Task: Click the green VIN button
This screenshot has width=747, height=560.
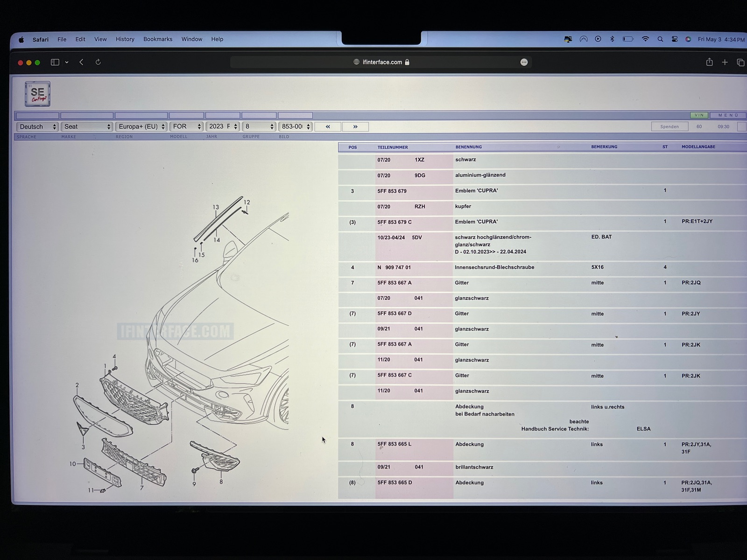Action: [699, 115]
